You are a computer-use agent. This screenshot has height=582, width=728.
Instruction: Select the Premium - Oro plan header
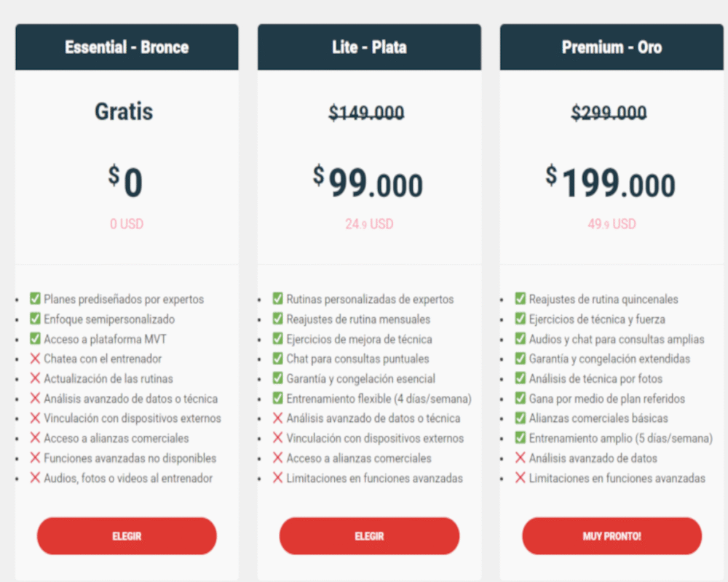tap(612, 47)
